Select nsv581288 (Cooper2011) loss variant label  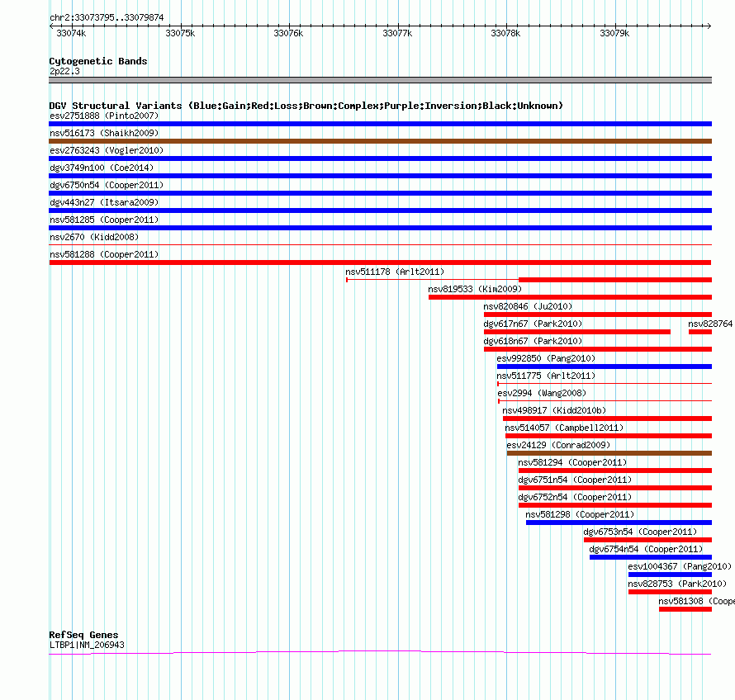pos(104,254)
